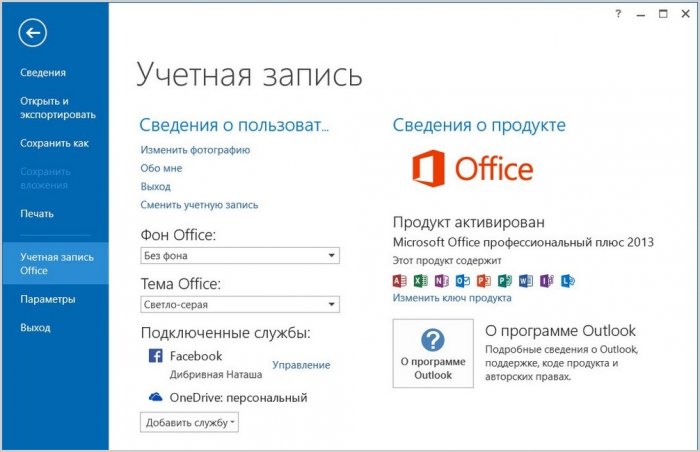This screenshot has height=452, width=700.
Task: Minimize the window
Action: pos(641,14)
